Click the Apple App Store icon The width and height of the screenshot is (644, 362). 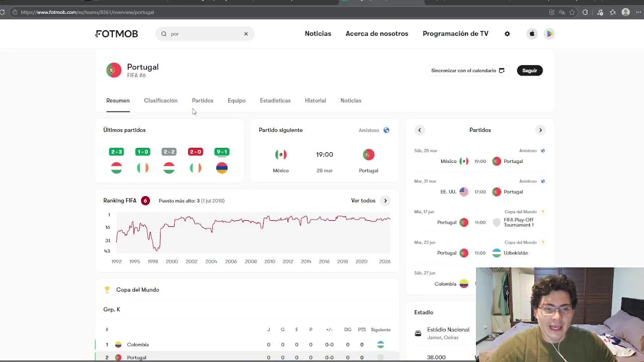coord(532,34)
